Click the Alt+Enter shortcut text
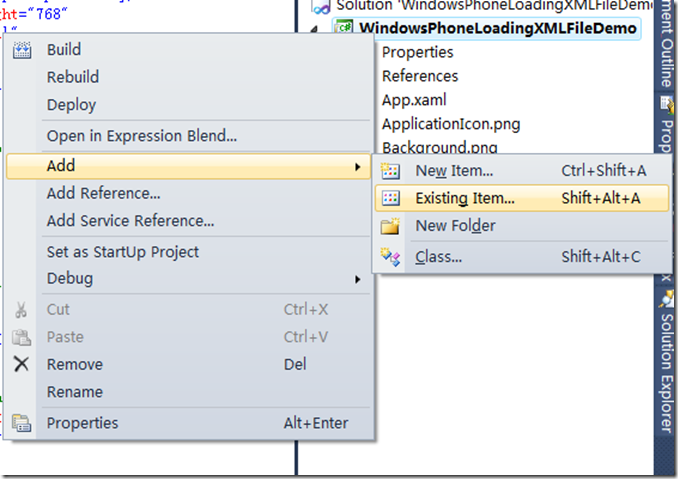Viewport: 678px width, 479px height. point(316,423)
